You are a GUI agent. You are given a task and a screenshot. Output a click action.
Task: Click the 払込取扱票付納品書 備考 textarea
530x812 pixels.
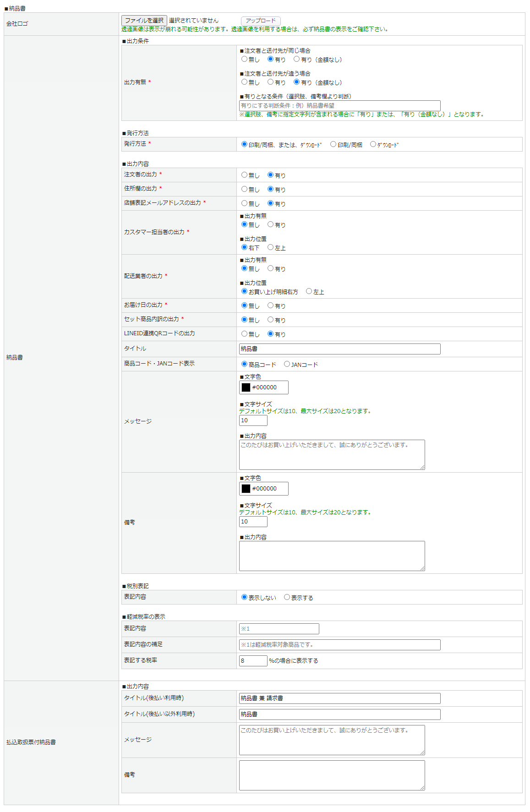pyautogui.click(x=332, y=775)
